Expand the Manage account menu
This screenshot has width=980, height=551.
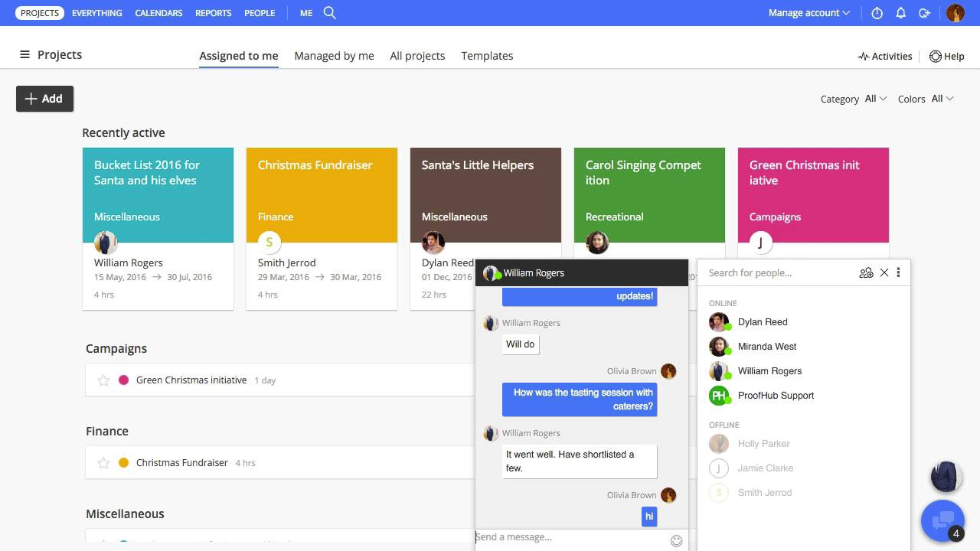(808, 12)
